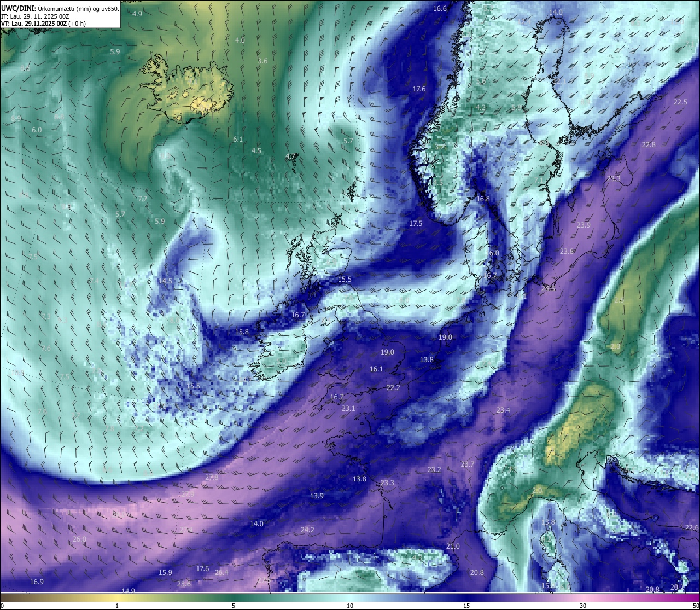Viewport: 700px width, 610px height.
Task: Click the 17.6 value west of Norway
Action: point(419,89)
